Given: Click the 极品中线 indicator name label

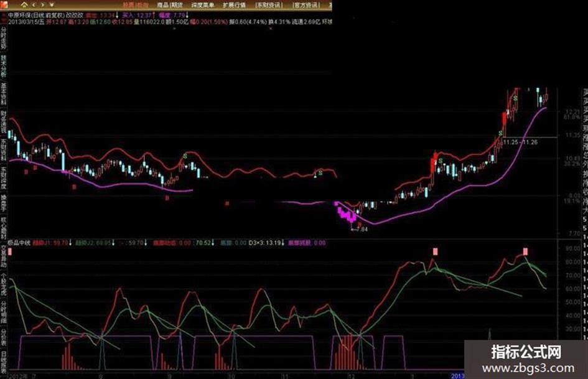Looking at the screenshot, I should [19, 243].
